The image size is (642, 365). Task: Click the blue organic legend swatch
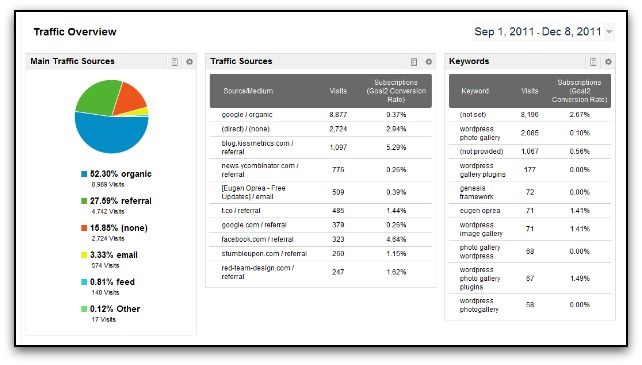[84, 174]
